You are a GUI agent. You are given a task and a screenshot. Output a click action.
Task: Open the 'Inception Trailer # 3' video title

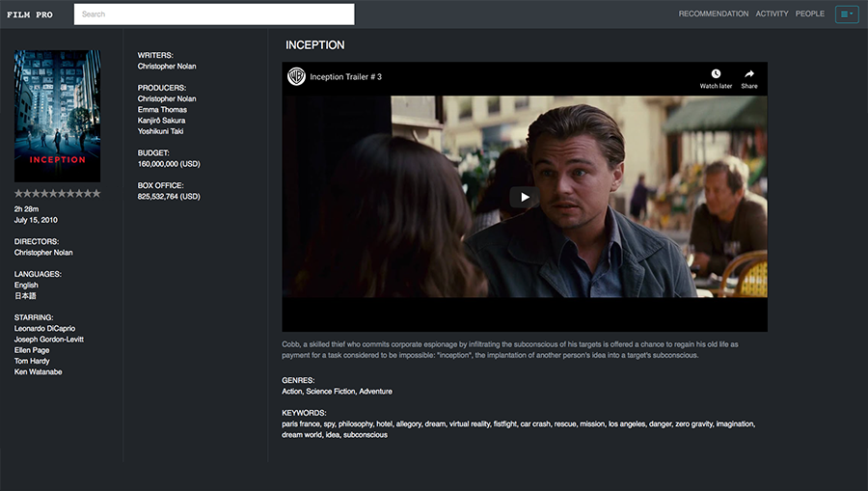click(x=345, y=77)
